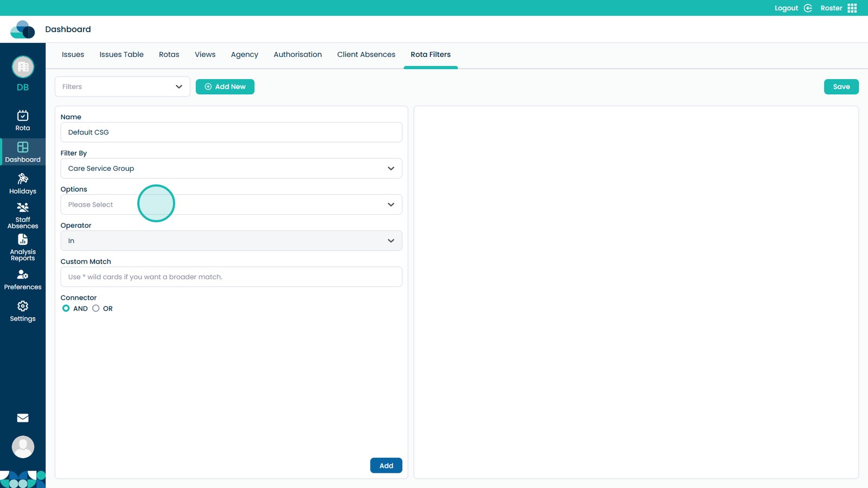Open the Rota calendar icon in sidebar
The width and height of the screenshot is (868, 488).
(x=23, y=115)
